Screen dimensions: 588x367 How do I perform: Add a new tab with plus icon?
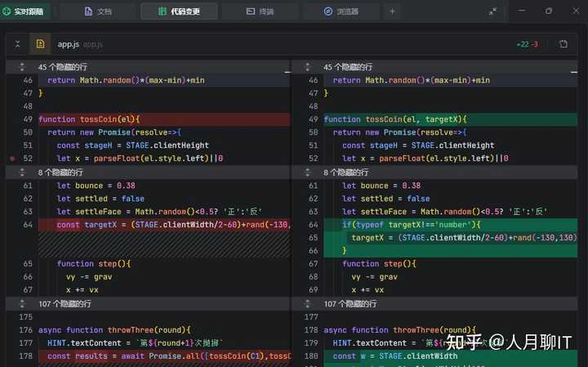pyautogui.click(x=392, y=11)
